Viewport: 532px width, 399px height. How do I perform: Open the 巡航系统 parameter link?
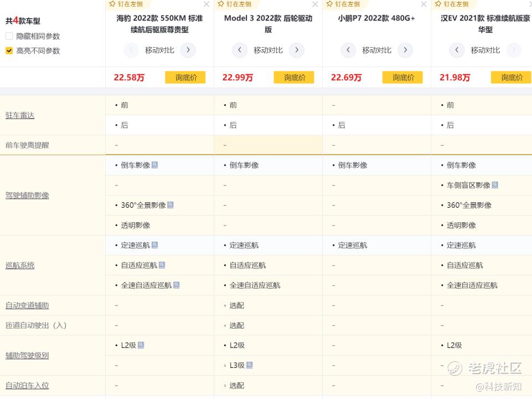coord(20,265)
